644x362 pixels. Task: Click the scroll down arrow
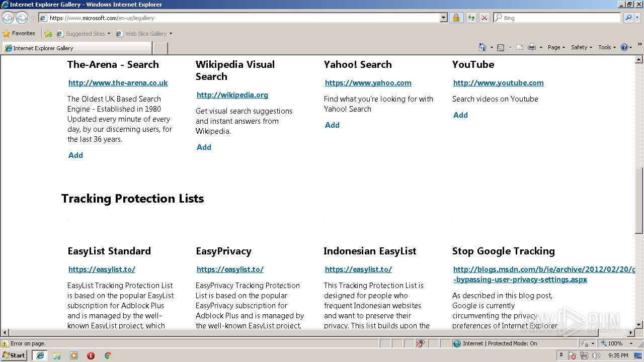click(x=639, y=325)
